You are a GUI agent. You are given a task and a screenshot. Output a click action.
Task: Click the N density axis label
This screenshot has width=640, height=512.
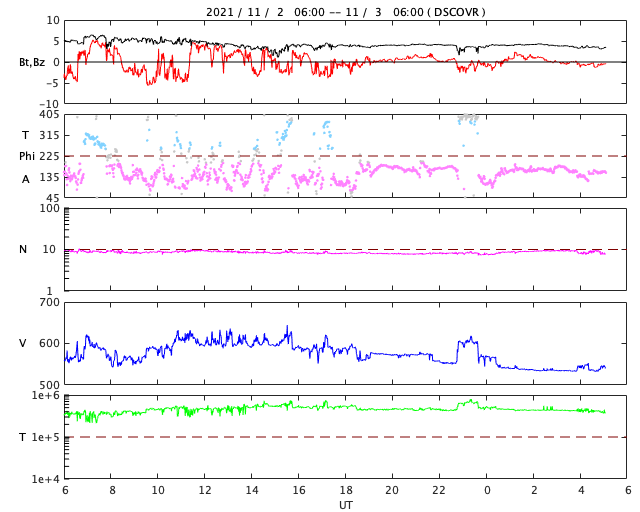point(23,249)
